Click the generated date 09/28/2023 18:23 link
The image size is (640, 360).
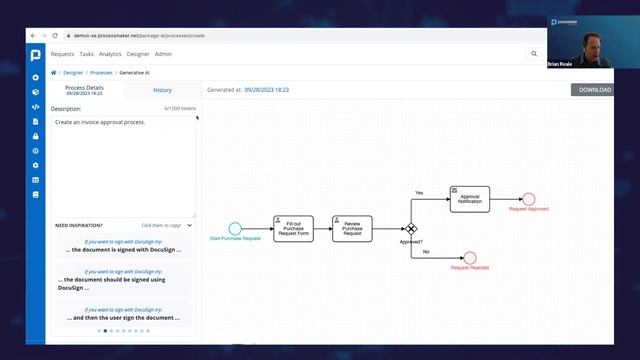(267, 90)
